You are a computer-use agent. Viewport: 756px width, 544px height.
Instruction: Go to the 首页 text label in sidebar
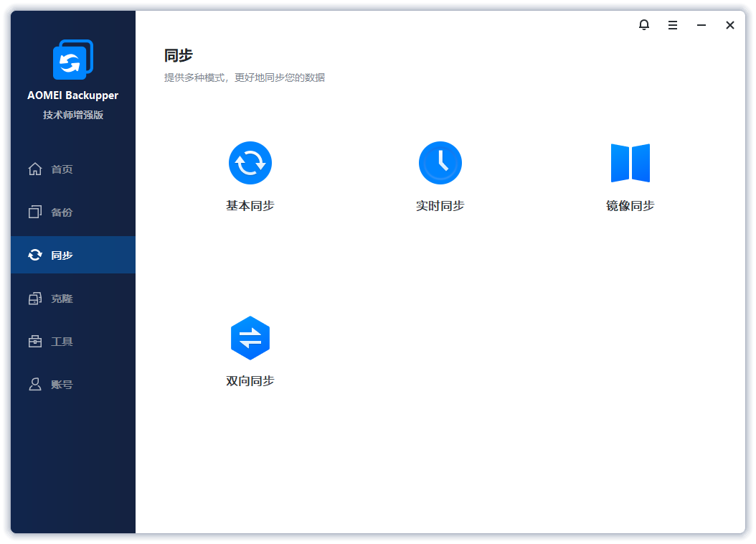click(x=62, y=169)
